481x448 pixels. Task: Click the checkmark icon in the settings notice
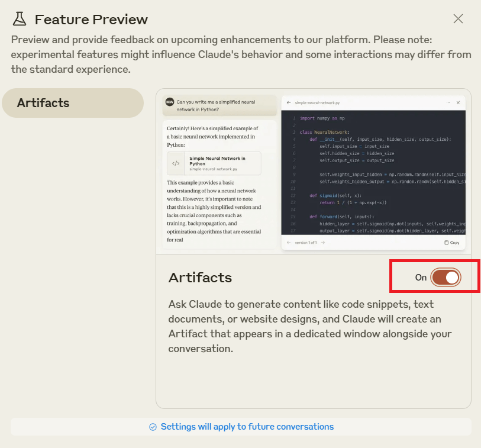point(153,427)
